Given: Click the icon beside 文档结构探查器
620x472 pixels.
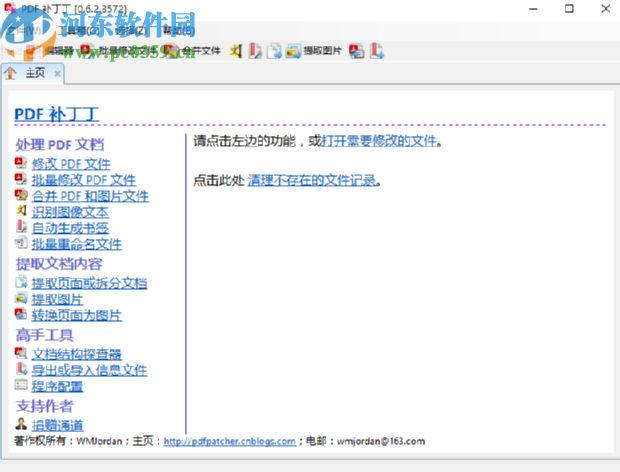Looking at the screenshot, I should click(x=21, y=353).
